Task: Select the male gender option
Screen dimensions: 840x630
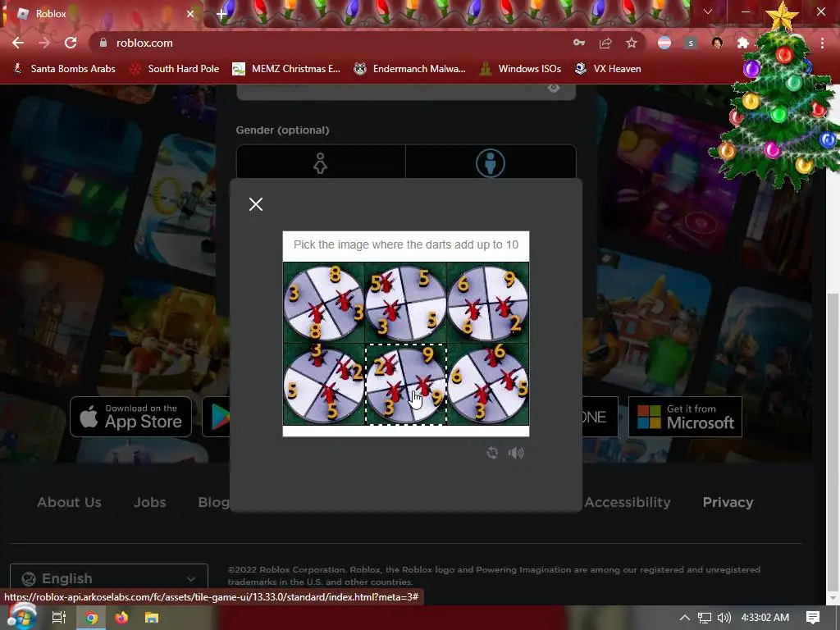Action: click(x=491, y=162)
